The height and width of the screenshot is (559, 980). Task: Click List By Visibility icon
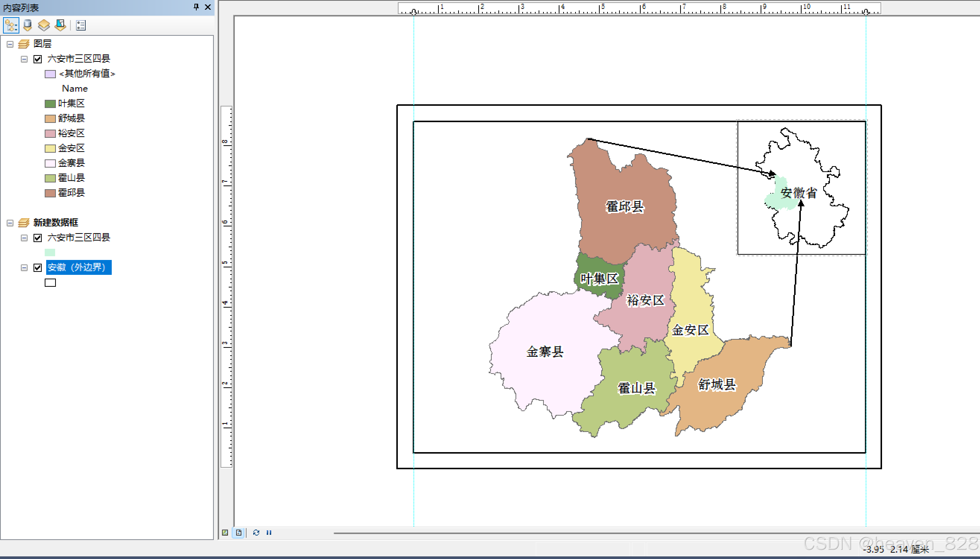click(x=44, y=25)
